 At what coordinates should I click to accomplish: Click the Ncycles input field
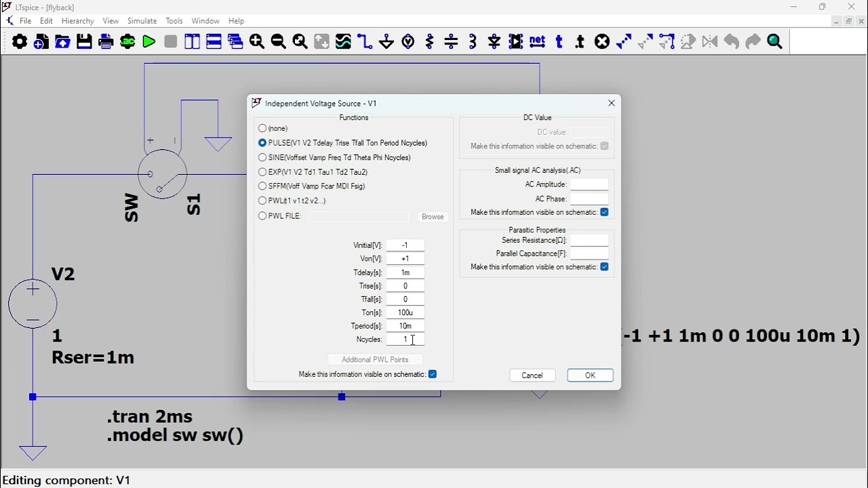coord(406,340)
